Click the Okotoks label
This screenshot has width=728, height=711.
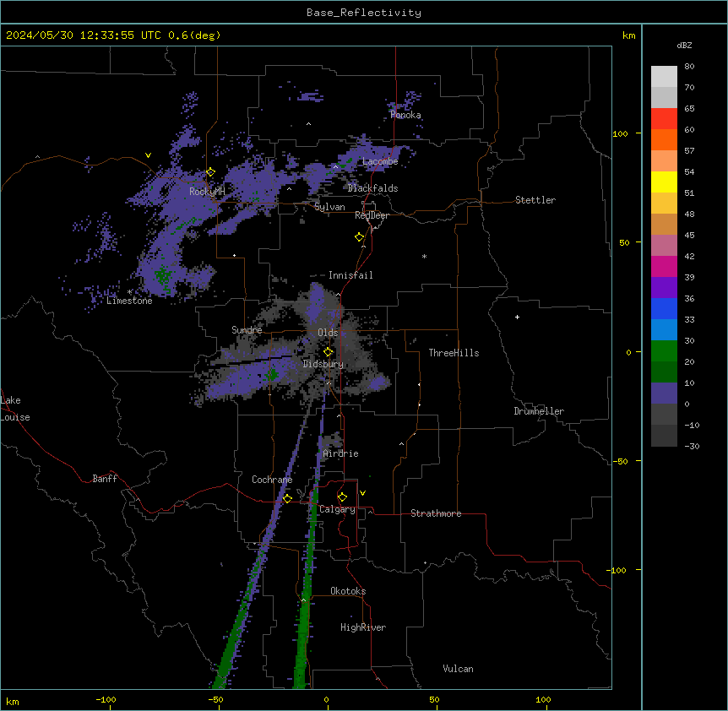[348, 591]
